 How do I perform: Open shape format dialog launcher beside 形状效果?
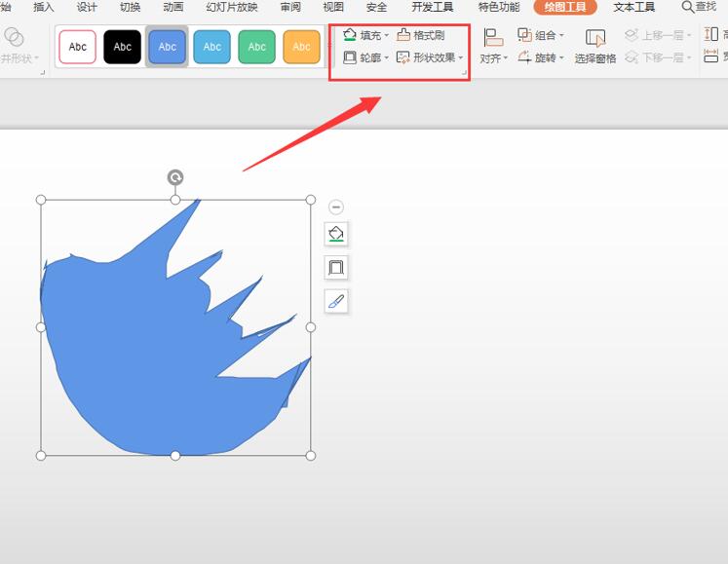click(x=463, y=72)
